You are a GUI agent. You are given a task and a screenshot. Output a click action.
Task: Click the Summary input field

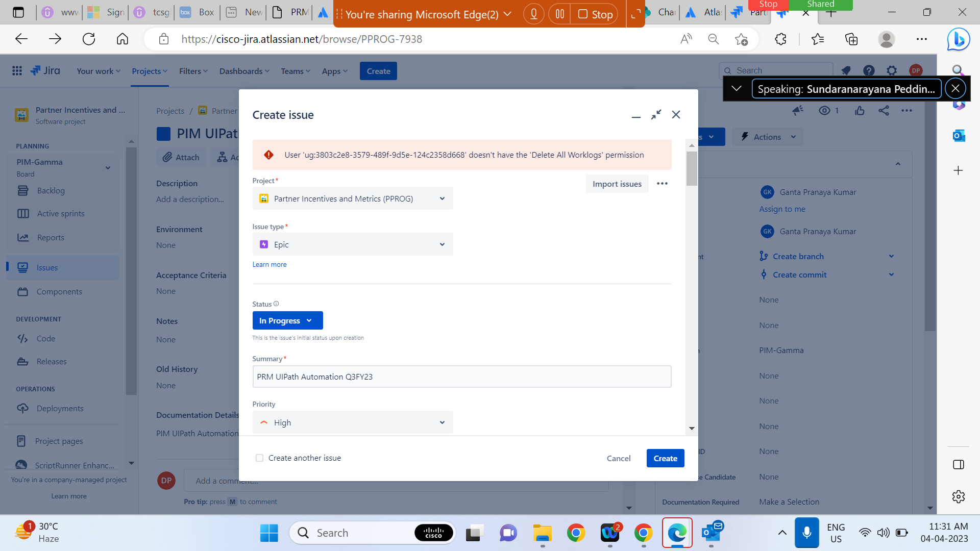[462, 377]
